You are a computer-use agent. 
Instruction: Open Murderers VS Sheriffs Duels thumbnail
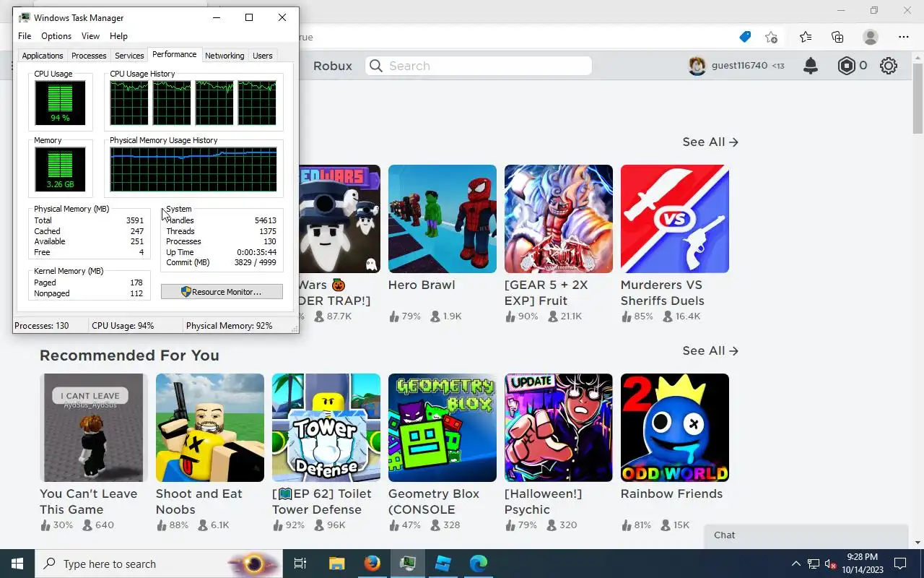click(675, 219)
